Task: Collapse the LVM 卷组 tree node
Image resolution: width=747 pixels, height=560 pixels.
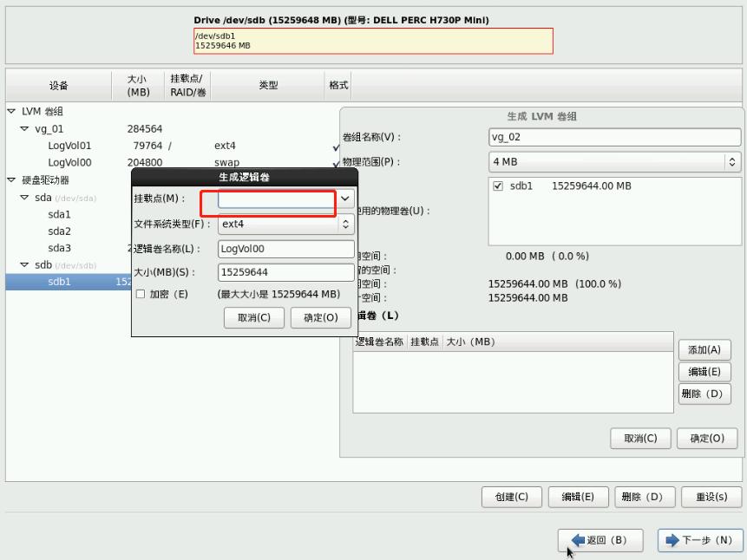Action: click(11, 111)
